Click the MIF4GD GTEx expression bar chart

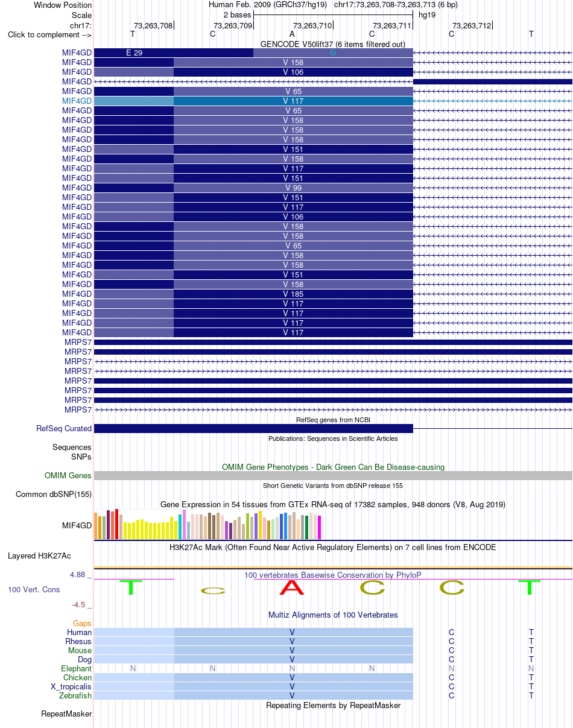pos(208,525)
